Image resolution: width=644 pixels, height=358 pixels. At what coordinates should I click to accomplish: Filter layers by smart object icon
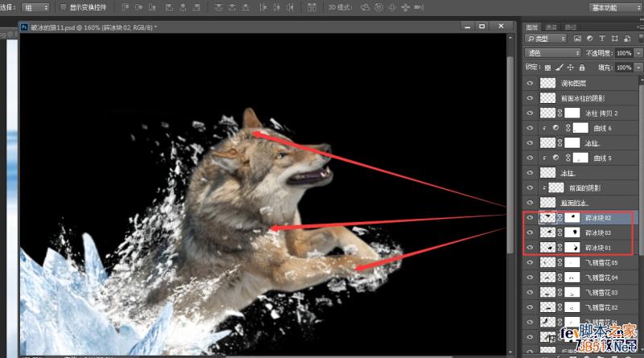627,39
